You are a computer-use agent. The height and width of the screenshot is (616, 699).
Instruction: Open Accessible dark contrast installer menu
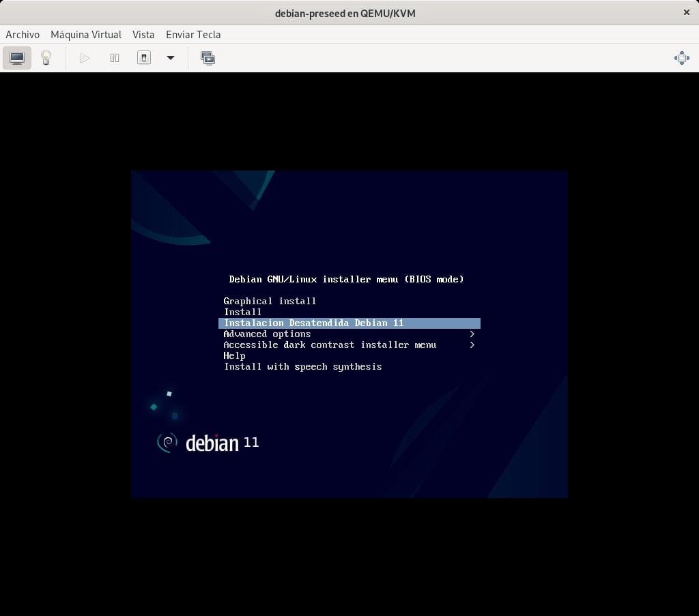click(x=330, y=344)
